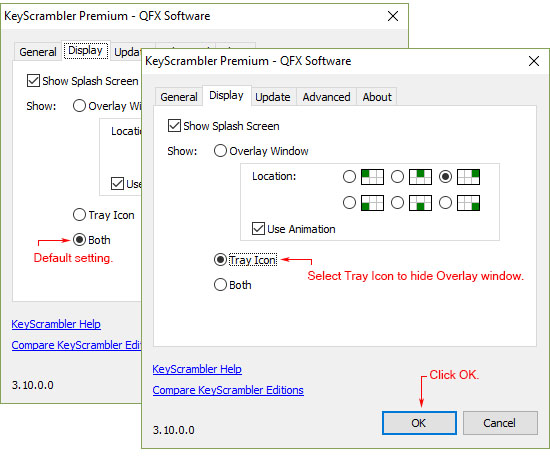Open KeyScrambler Help link in front dialog

pyautogui.click(x=197, y=369)
